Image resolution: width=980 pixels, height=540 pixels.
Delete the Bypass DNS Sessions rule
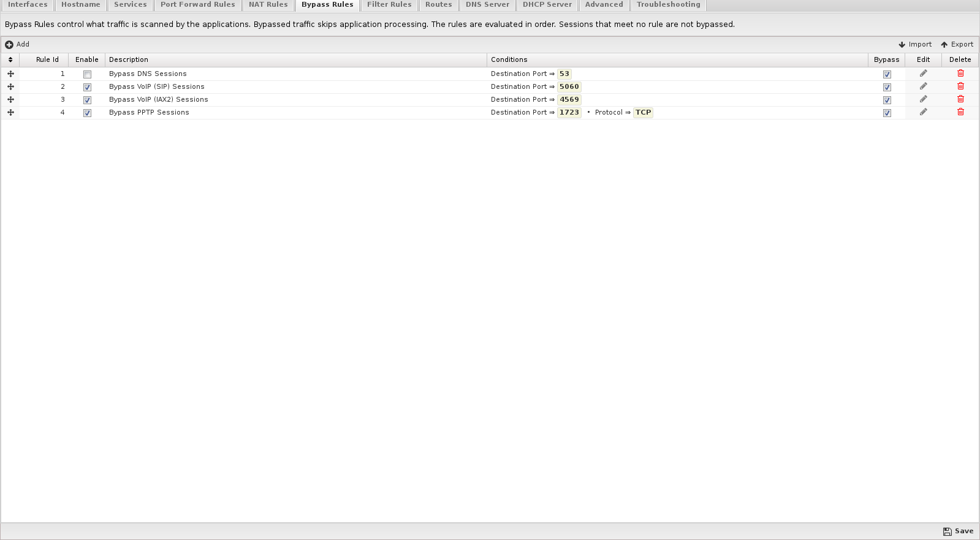tap(960, 74)
